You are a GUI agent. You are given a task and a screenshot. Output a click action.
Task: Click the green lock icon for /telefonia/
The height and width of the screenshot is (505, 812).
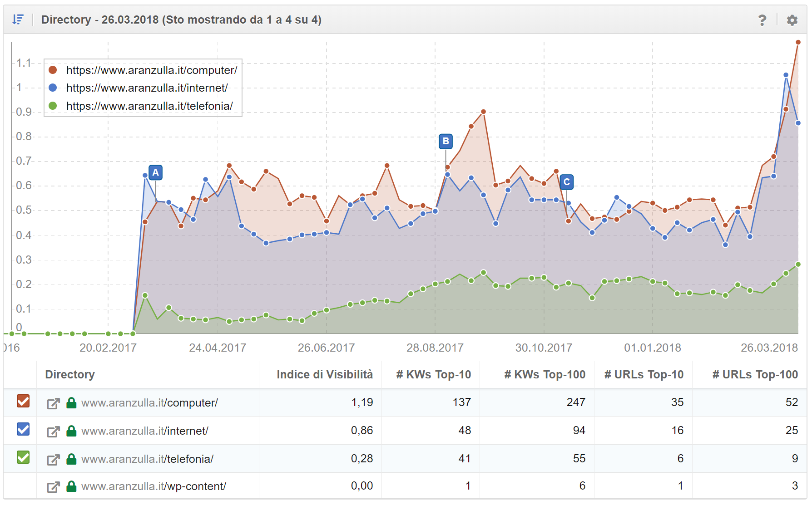point(71,459)
